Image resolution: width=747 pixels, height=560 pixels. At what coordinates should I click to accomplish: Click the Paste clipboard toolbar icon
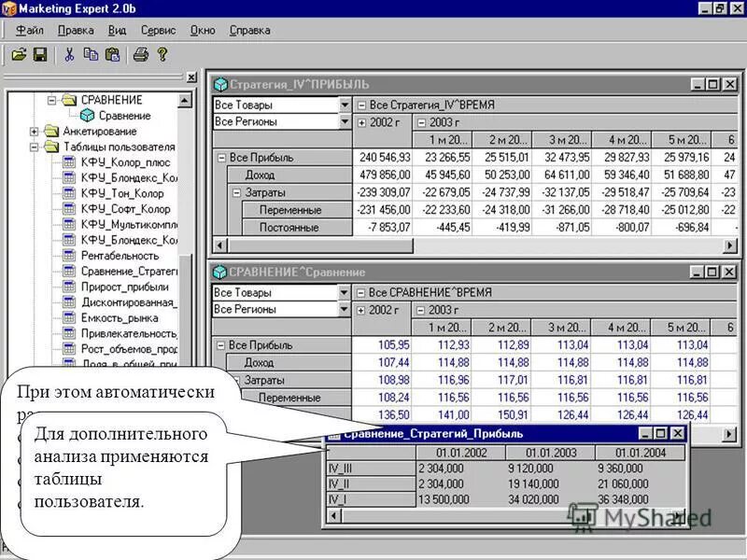click(x=112, y=55)
